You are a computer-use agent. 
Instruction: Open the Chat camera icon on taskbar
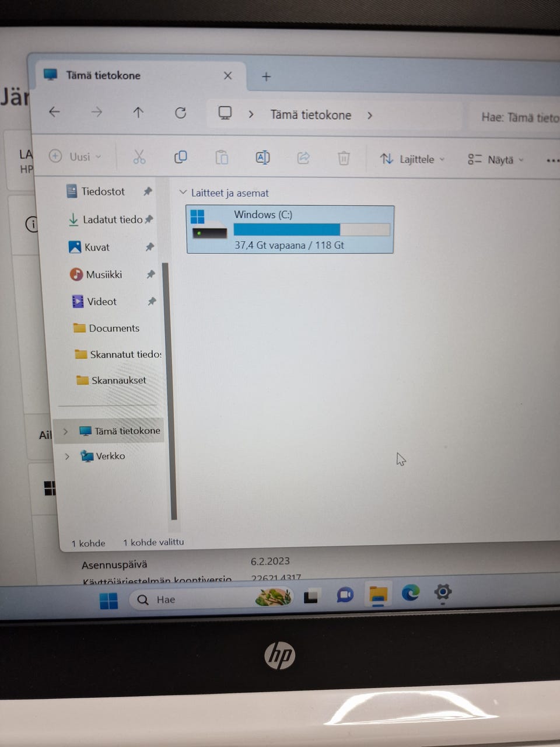pos(345,595)
